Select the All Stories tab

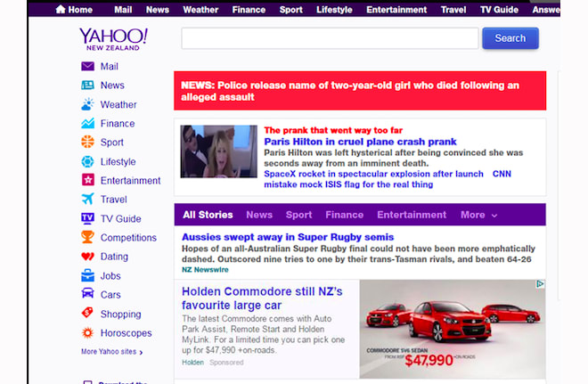[208, 215]
